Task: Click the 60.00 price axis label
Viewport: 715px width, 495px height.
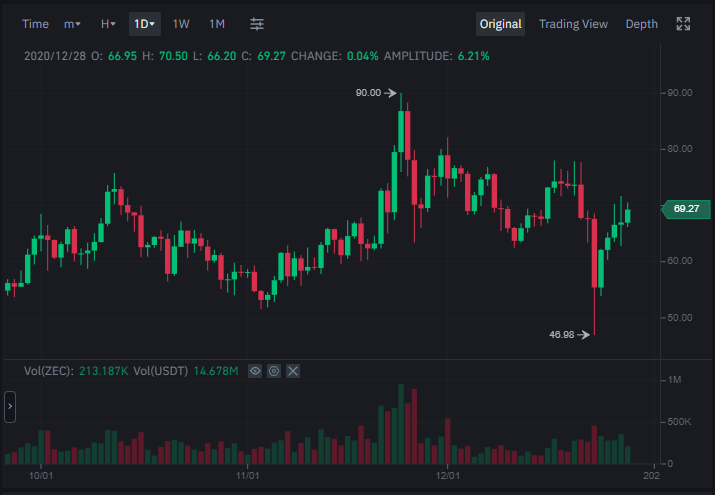Action: coord(679,261)
